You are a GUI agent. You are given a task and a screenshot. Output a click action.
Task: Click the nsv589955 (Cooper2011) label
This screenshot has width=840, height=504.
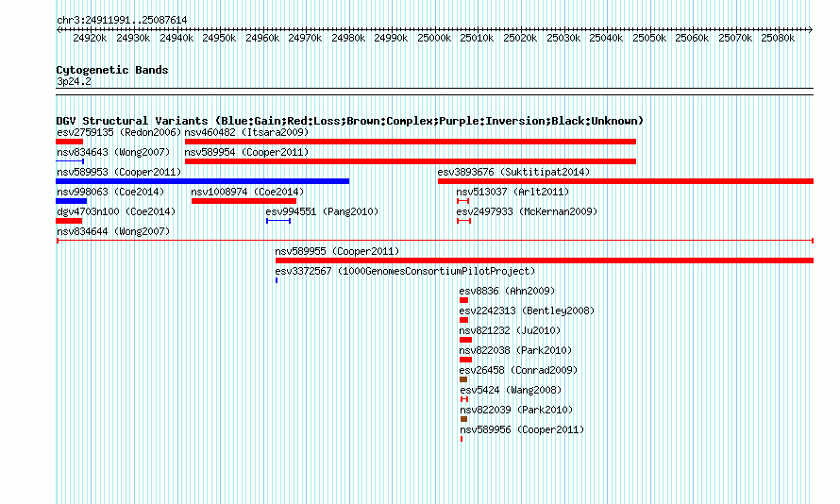point(337,251)
